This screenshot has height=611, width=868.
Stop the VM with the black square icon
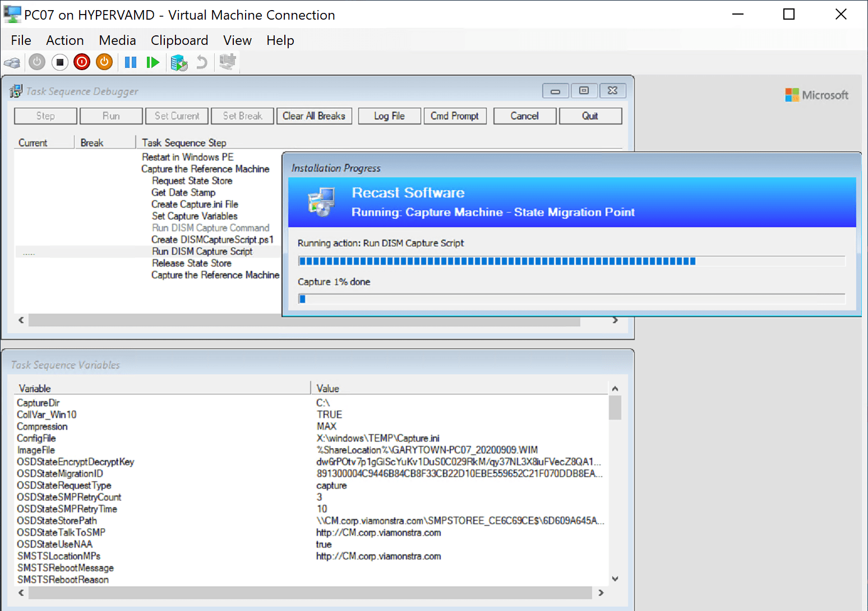59,62
